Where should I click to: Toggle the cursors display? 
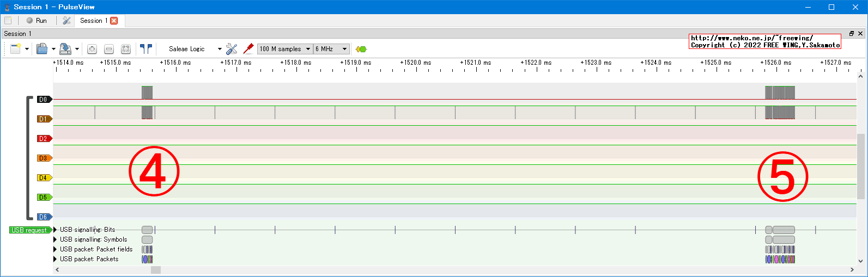(x=145, y=49)
